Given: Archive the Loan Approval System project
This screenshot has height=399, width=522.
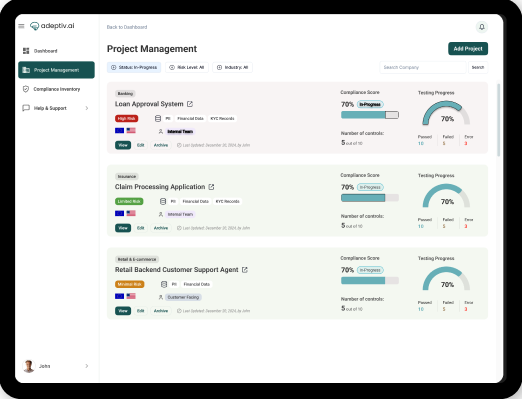Looking at the screenshot, I should 161,145.
